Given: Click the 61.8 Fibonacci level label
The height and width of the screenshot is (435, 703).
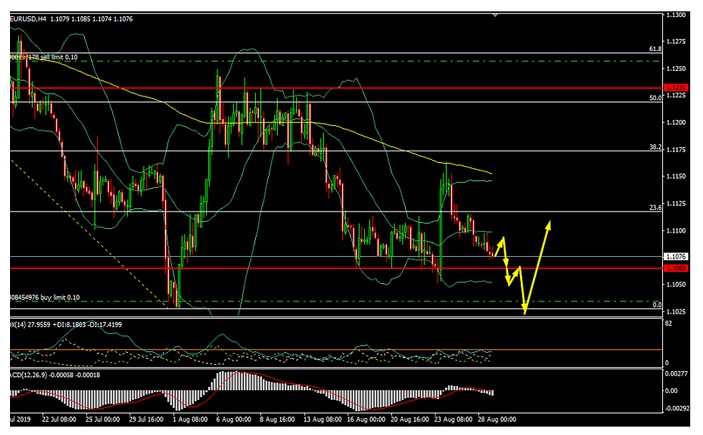Looking at the screenshot, I should point(656,48).
